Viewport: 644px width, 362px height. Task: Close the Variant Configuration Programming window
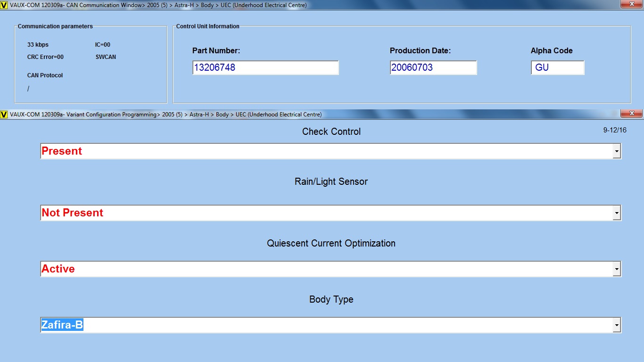(630, 114)
